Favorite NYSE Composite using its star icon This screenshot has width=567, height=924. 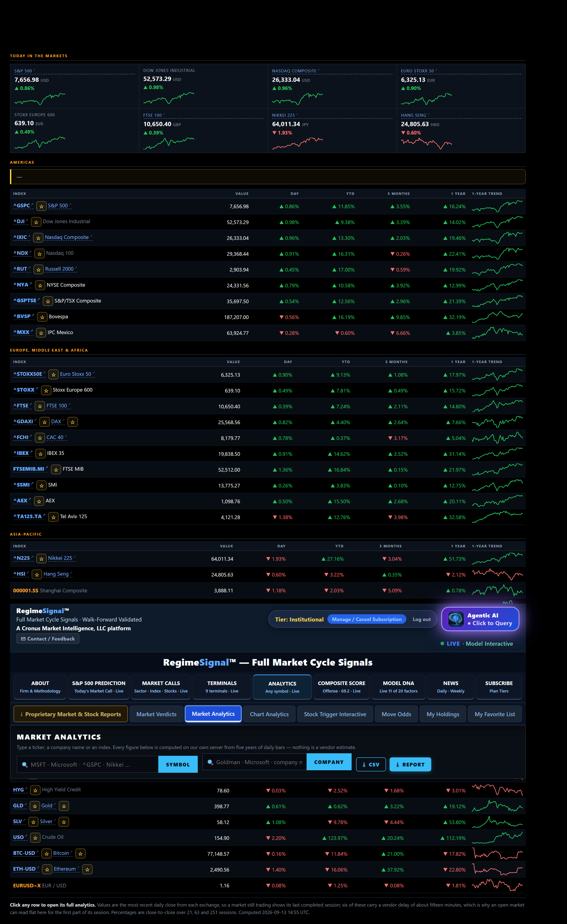(x=40, y=285)
